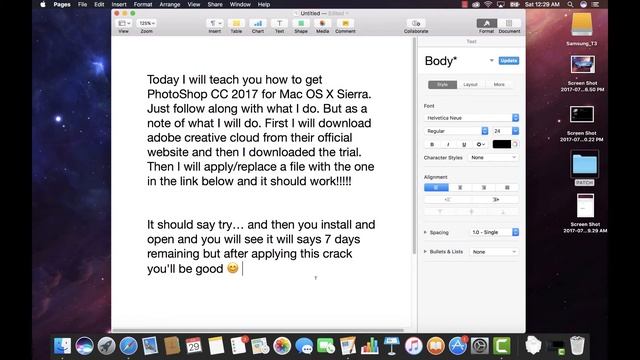Expand the Spacing disclosure triangle
The width and height of the screenshot is (640, 360).
(425, 232)
